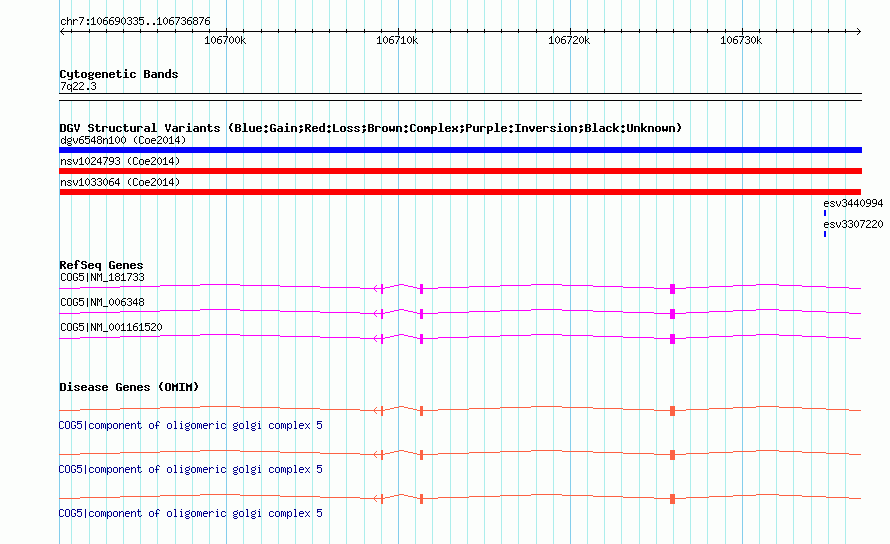Select the esv3440994 variant marker
The image size is (890, 544).
click(x=825, y=213)
